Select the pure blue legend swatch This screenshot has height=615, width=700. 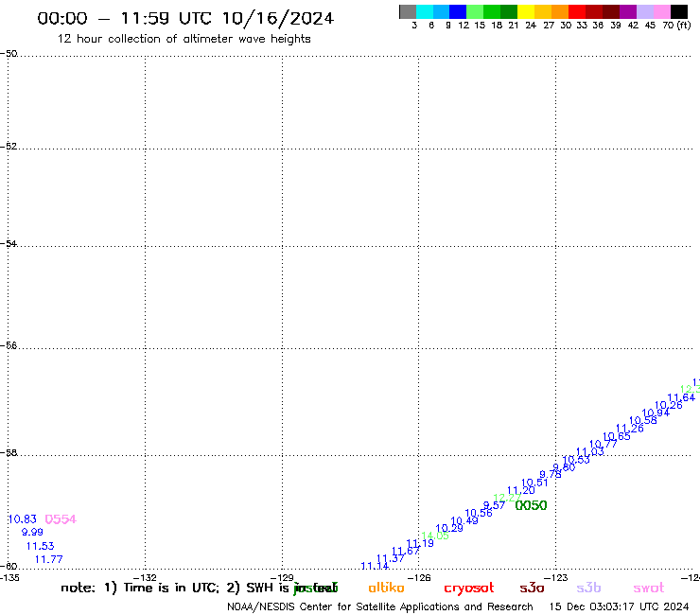tap(458, 11)
